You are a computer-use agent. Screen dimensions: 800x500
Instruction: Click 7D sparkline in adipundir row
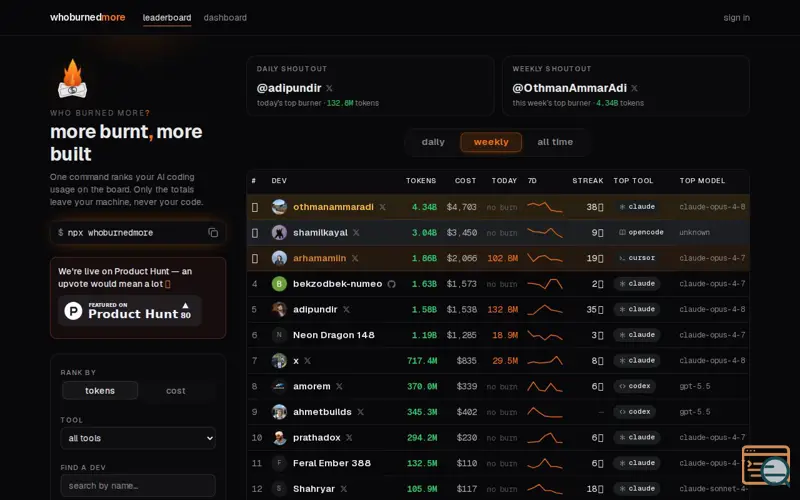click(544, 310)
